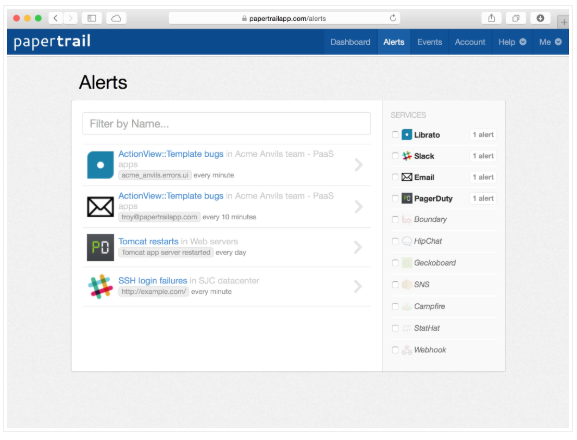This screenshot has height=440, width=577.
Task: Reload the page with the refresh icon
Action: tap(393, 18)
